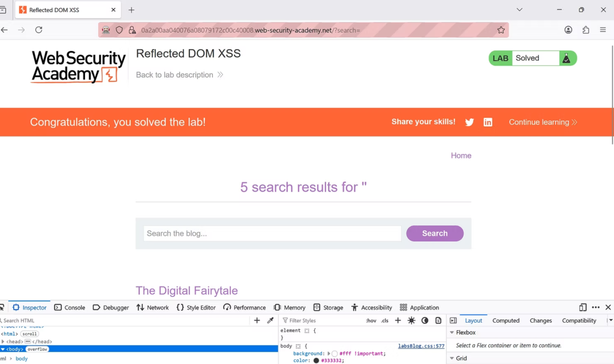The height and width of the screenshot is (364, 614).
Task: Toggle pseudo-classes with the :hov button
Action: coord(371,320)
